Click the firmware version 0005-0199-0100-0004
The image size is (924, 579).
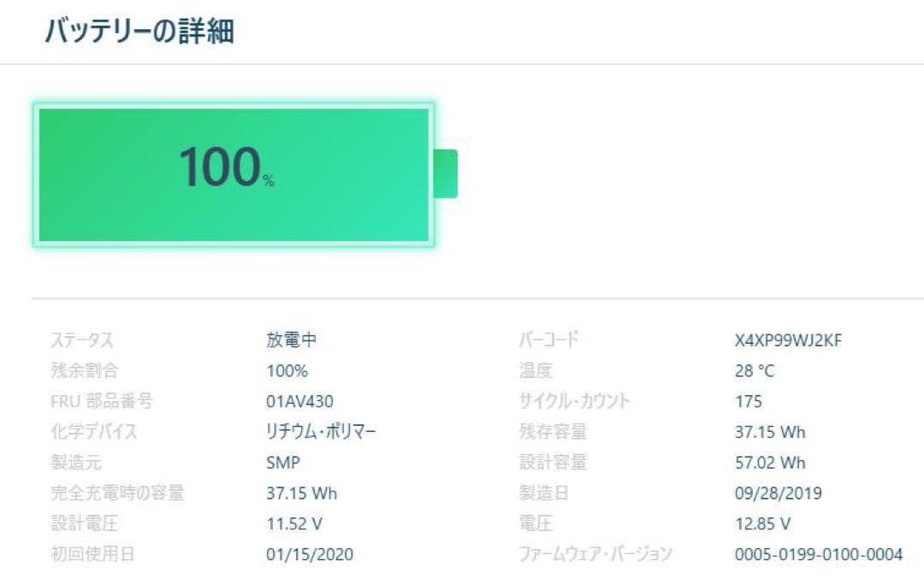818,554
